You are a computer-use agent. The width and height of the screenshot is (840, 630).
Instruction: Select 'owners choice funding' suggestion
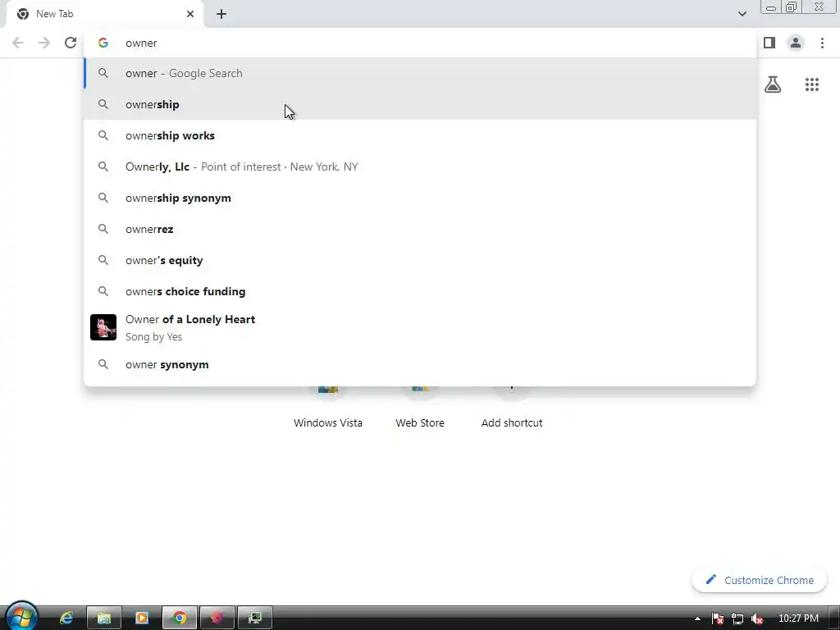click(420, 291)
